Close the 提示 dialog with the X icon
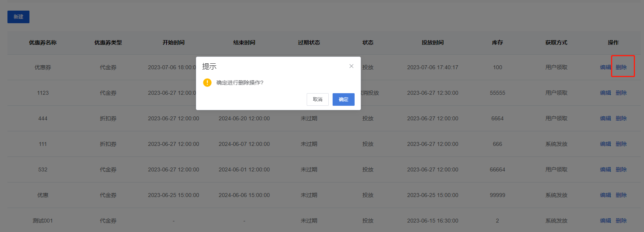 click(x=351, y=66)
